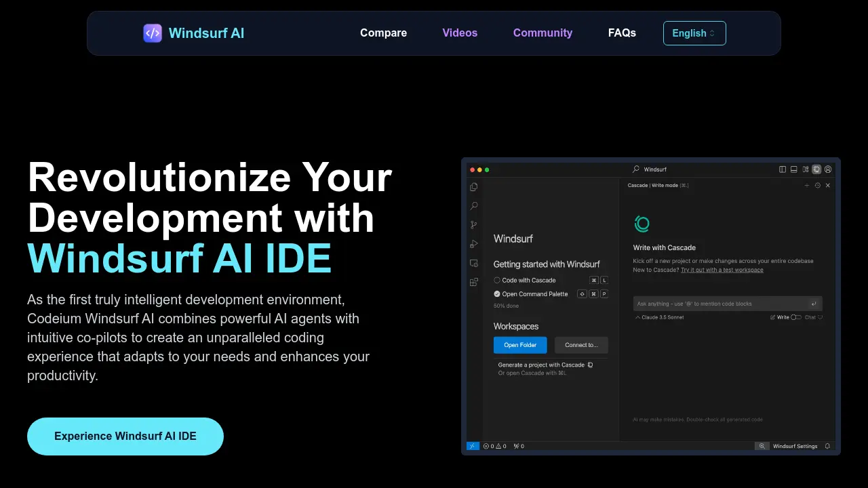The width and height of the screenshot is (868, 488).
Task: Click the highlighted Cascade icon in IDE title bar
Action: pyautogui.click(x=816, y=169)
